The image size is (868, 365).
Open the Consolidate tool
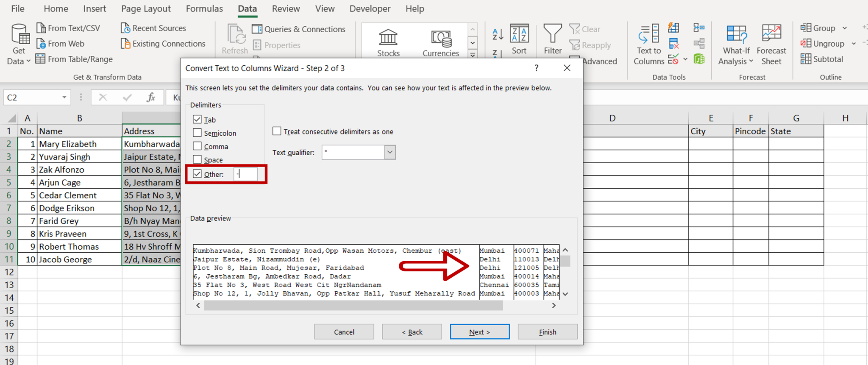click(699, 28)
